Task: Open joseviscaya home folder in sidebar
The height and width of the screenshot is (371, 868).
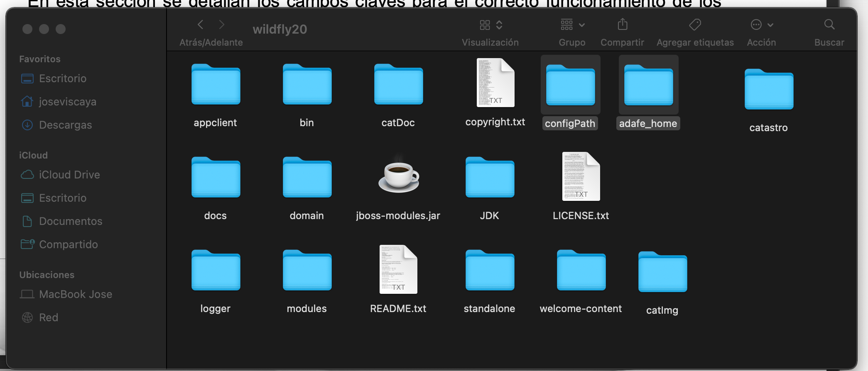Action: 59,102
